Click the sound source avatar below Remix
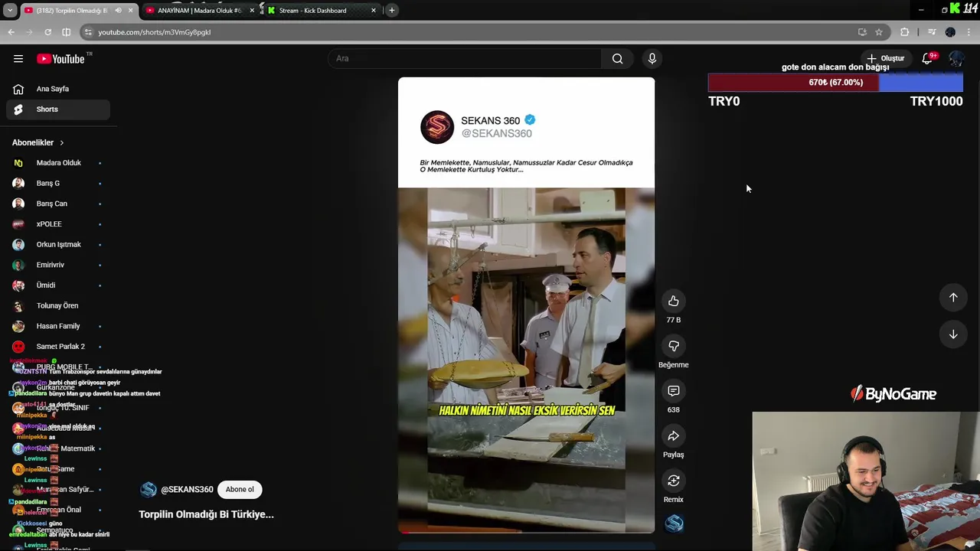Screen dimensions: 980x551 [675, 523]
